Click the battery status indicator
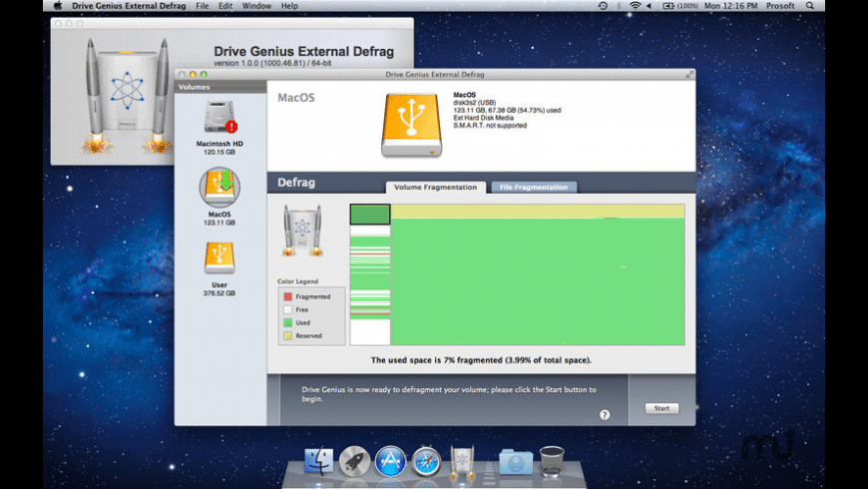This screenshot has height=489, width=868. (x=680, y=6)
